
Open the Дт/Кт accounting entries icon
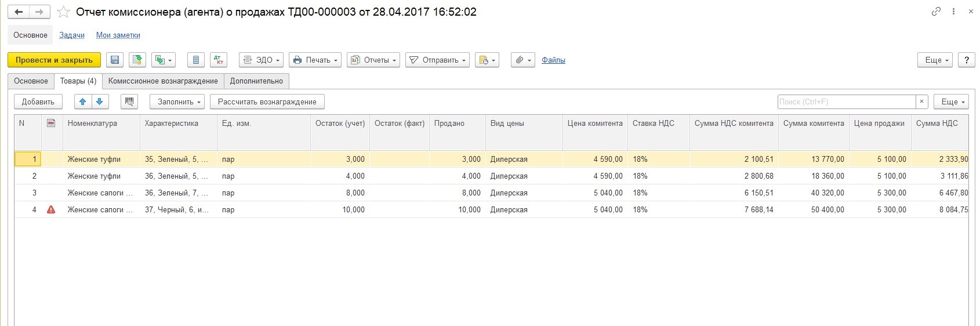click(x=219, y=60)
